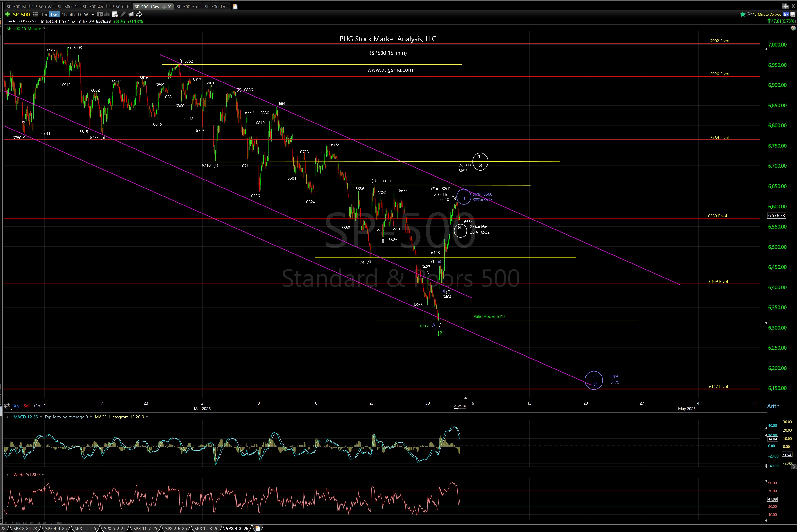The width and height of the screenshot is (797, 532).
Task: Click the floppy disk save icon
Action: pos(793,14)
